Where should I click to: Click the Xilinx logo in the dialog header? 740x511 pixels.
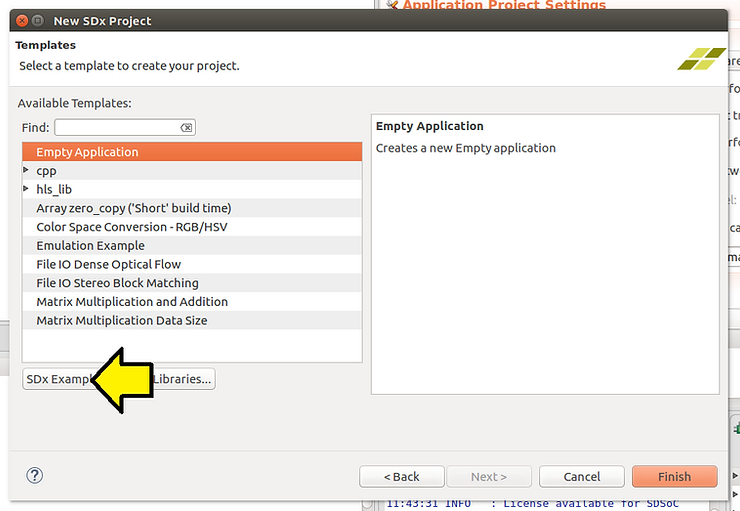701,59
